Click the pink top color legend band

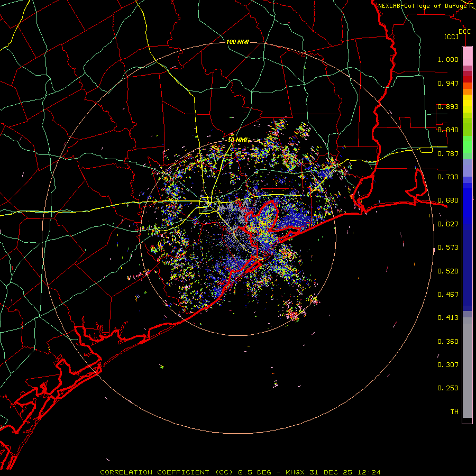[x=467, y=56]
